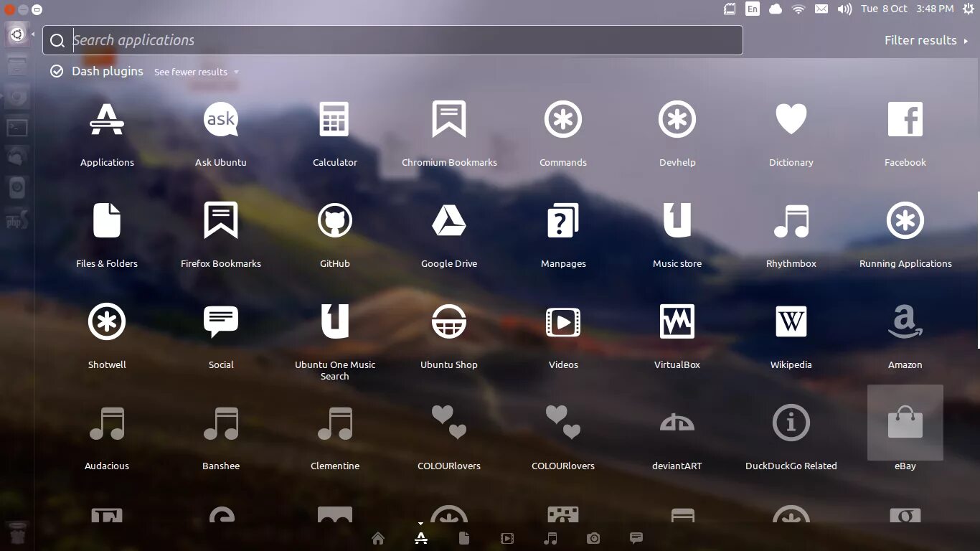Switch to the Home lens
Viewport: 980px width, 551px height.
pos(378,538)
